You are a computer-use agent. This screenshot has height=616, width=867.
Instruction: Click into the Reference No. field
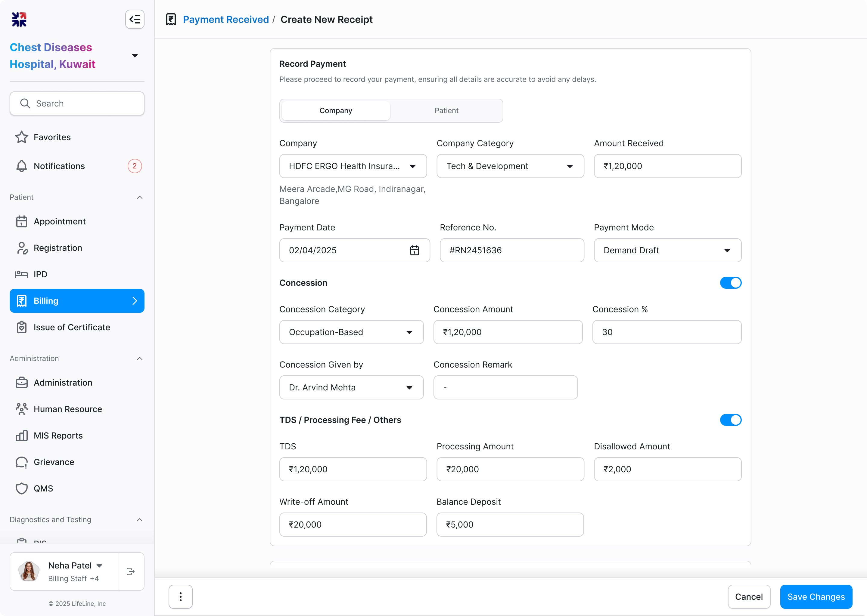tap(511, 250)
